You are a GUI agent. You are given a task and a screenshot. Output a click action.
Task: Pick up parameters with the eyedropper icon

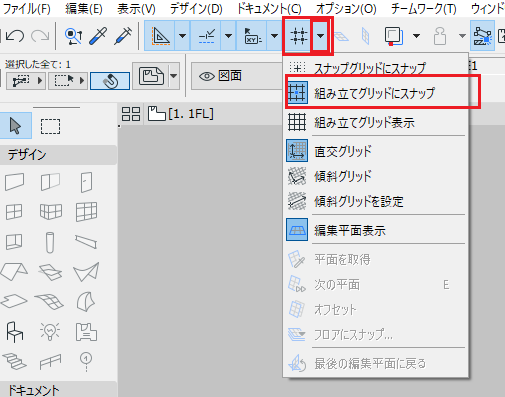(98, 36)
